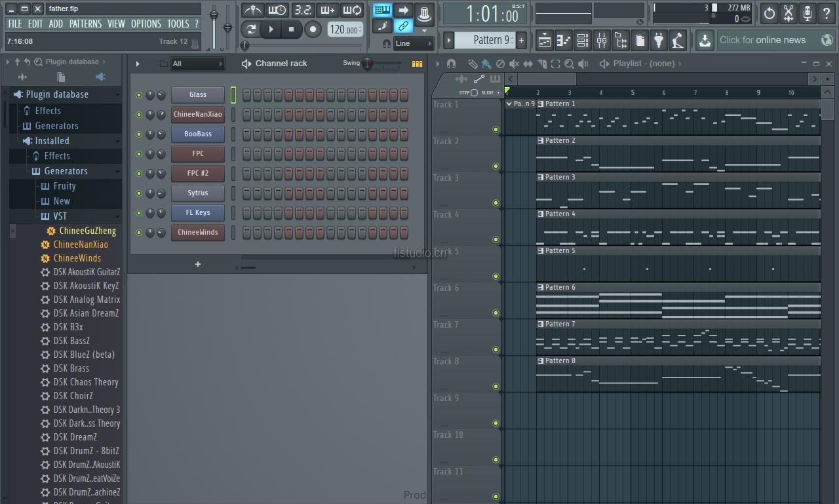The height and width of the screenshot is (504, 839).
Task: Select the playlist Slice tool
Action: (x=541, y=64)
